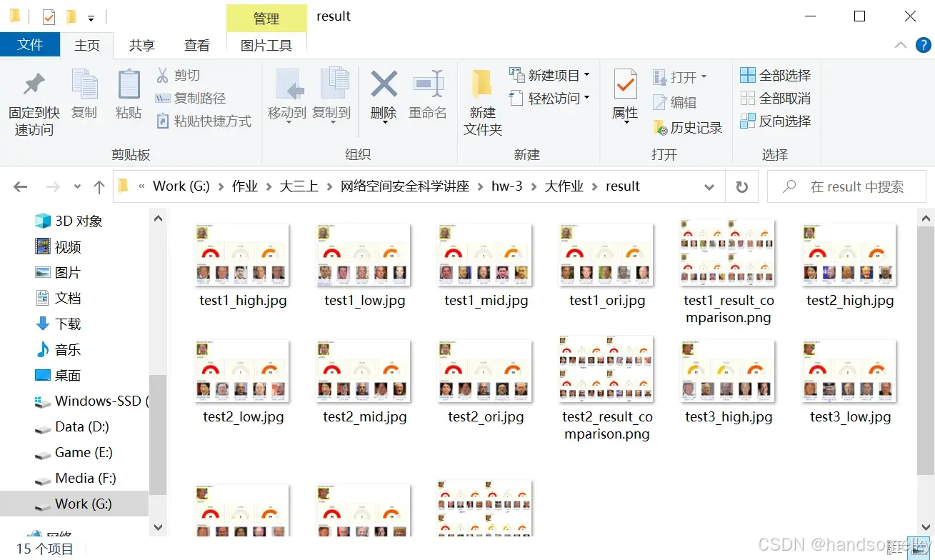Click 反向选择 invert selection

(x=776, y=121)
